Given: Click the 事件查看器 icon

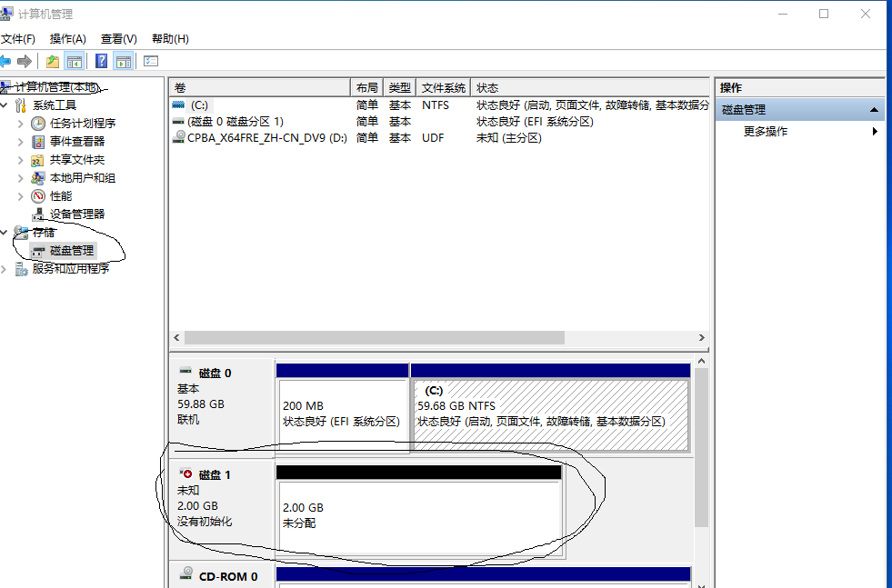Looking at the screenshot, I should coord(38,142).
